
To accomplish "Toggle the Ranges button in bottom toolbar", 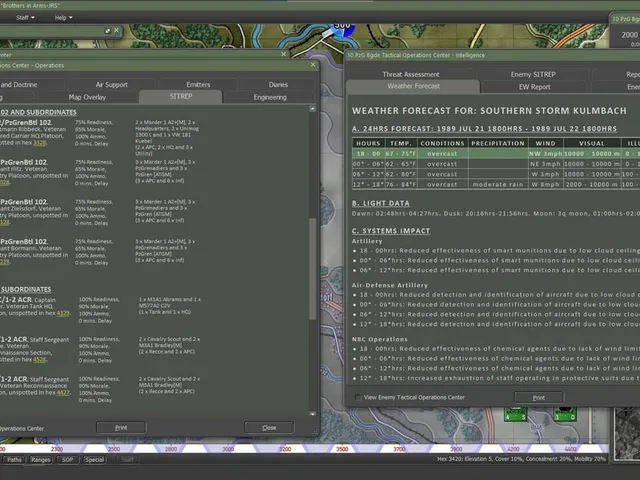I will coord(40,460).
